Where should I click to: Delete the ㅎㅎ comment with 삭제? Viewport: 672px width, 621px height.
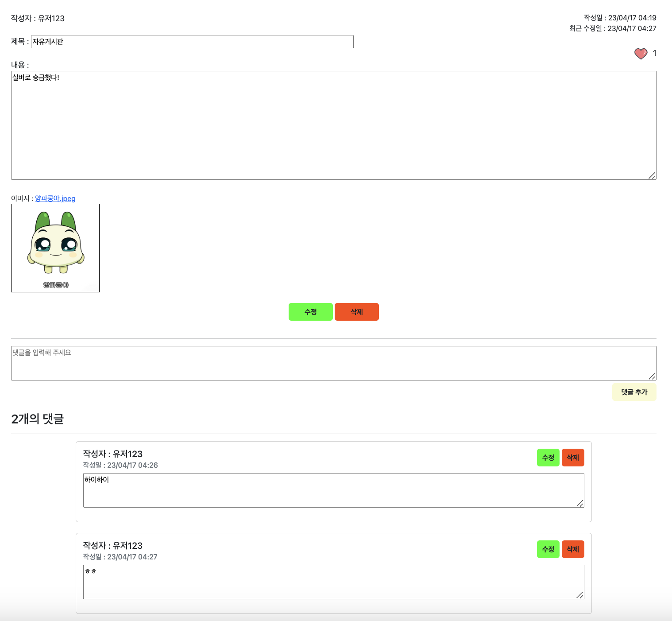[573, 549]
